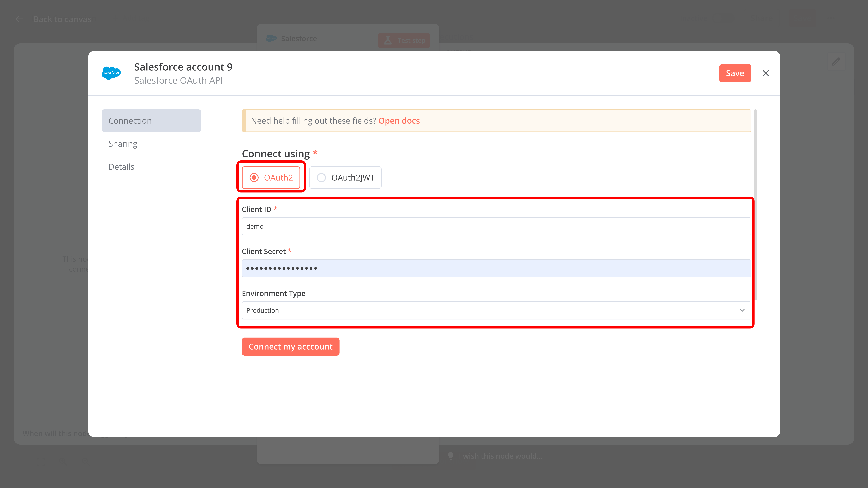The image size is (868, 488).
Task: Focus the Client ID input field
Action: coord(496,226)
